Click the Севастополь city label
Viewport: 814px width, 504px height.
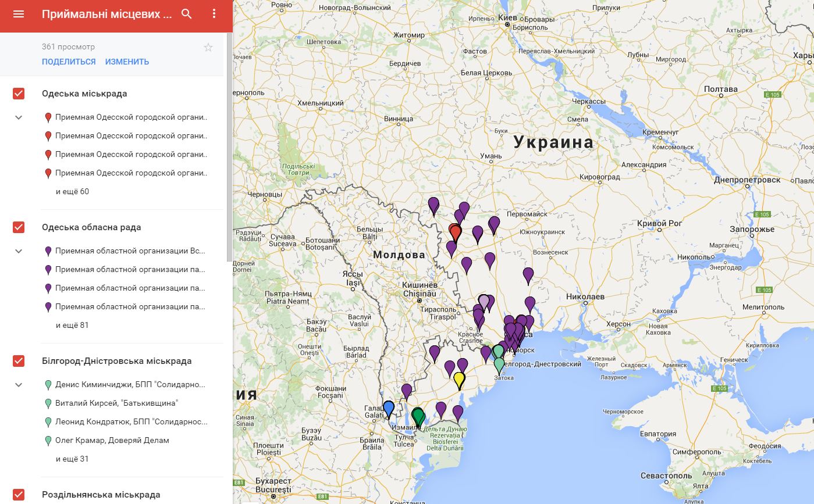667,476
